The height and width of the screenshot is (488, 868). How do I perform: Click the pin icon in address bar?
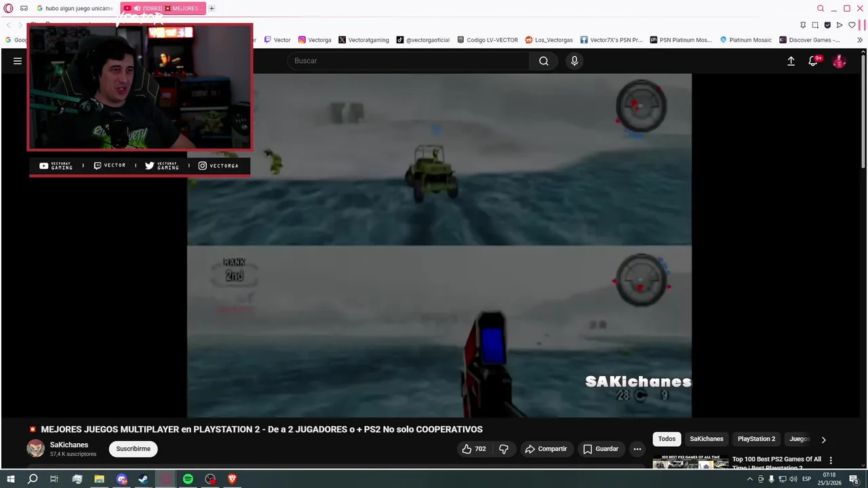803,25
